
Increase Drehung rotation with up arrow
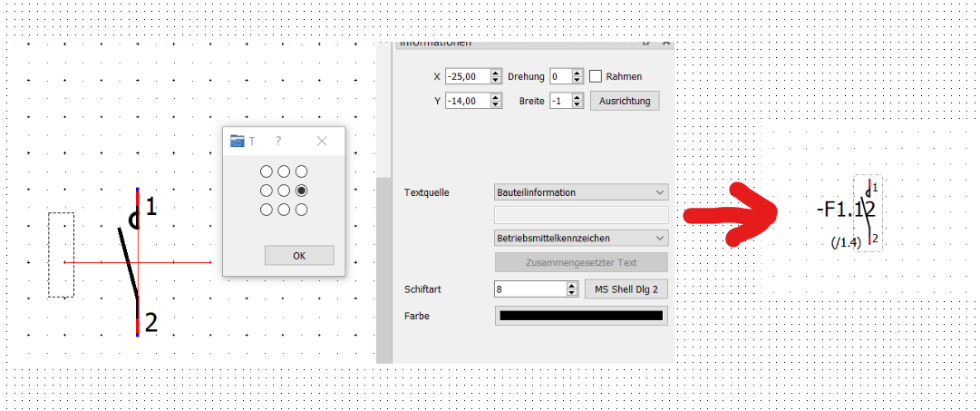pyautogui.click(x=577, y=73)
